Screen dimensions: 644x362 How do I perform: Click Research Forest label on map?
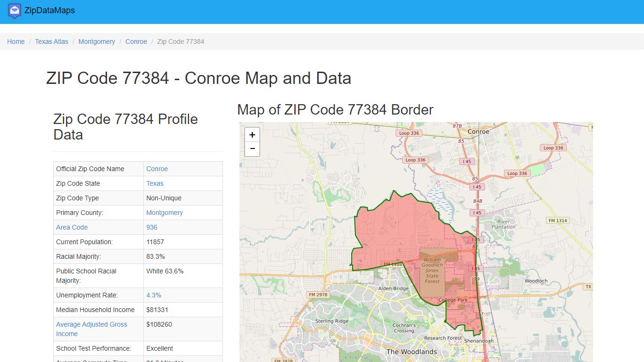443,338
